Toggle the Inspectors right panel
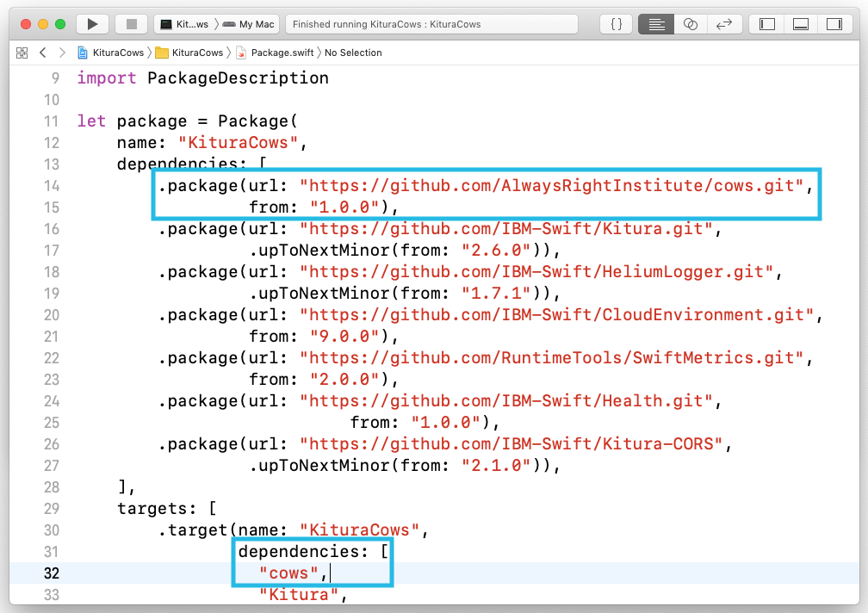 (834, 24)
